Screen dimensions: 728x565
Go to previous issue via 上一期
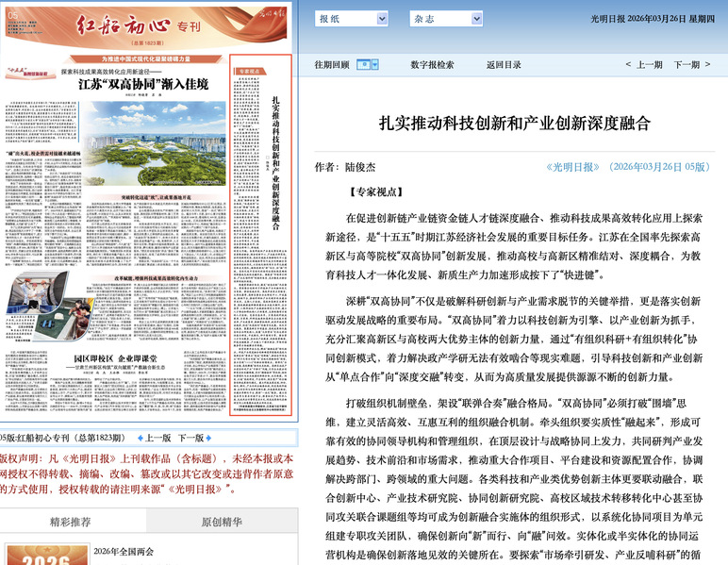click(x=643, y=65)
